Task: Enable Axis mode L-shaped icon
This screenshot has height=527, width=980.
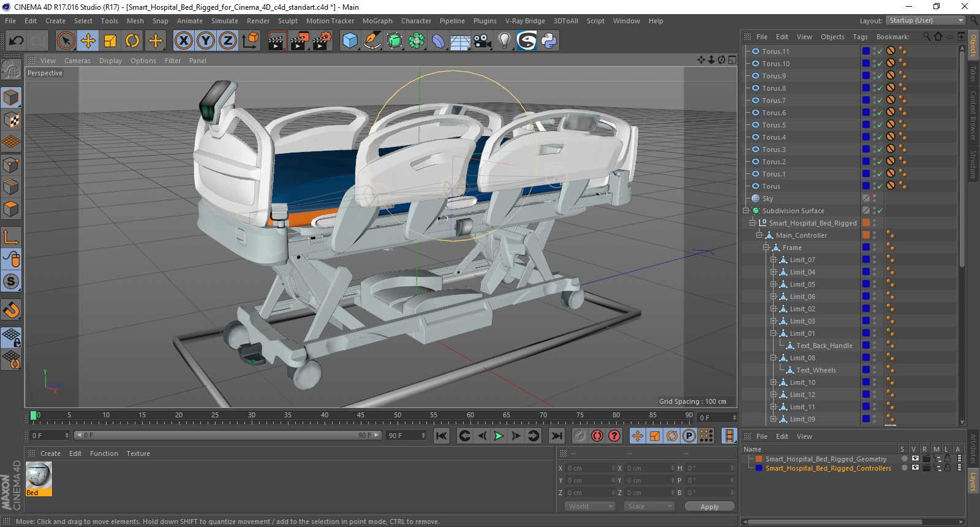Action: [x=11, y=237]
